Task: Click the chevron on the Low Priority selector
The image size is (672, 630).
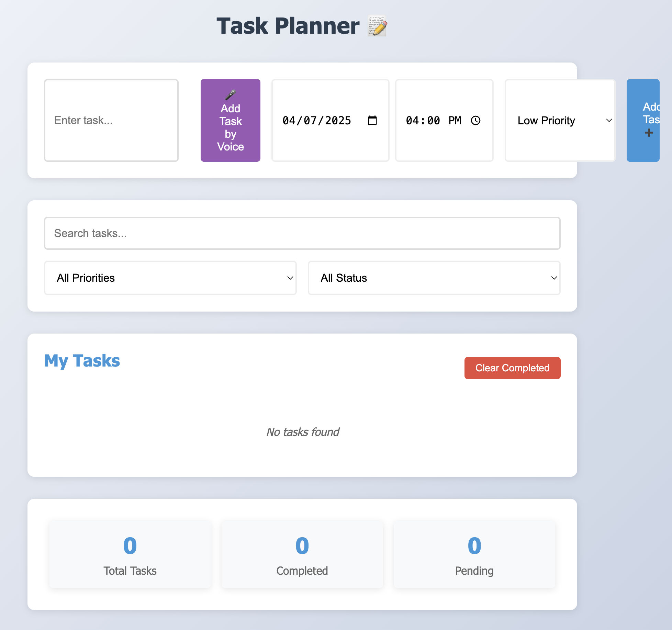Action: [x=609, y=121]
